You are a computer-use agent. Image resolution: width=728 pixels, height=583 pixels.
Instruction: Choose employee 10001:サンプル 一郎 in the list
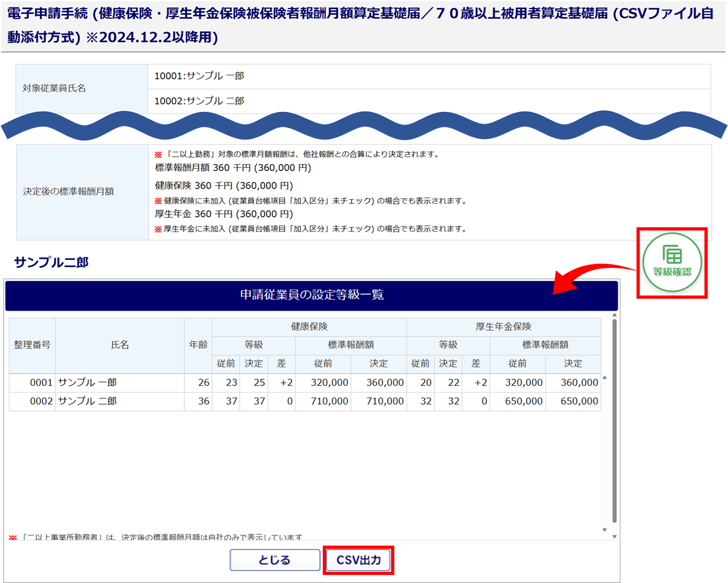pyautogui.click(x=199, y=76)
